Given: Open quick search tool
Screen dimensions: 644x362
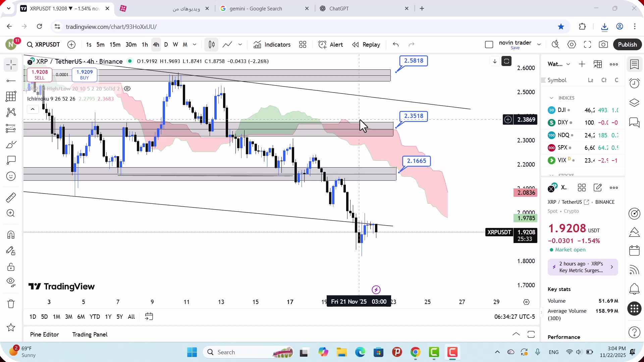Looking at the screenshot, I should tap(555, 45).
